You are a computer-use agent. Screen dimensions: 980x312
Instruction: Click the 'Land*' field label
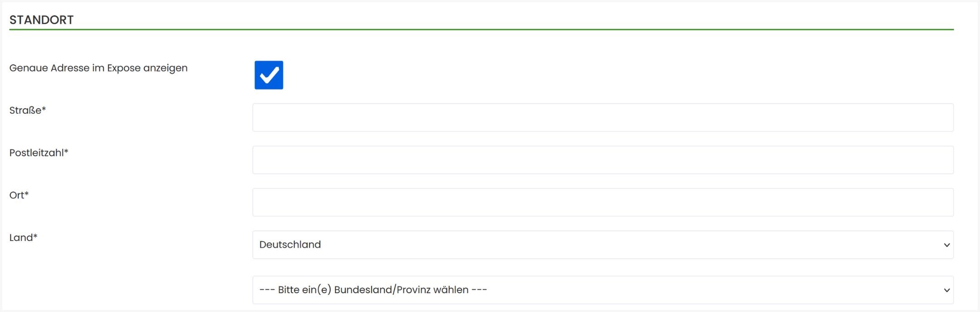23,238
